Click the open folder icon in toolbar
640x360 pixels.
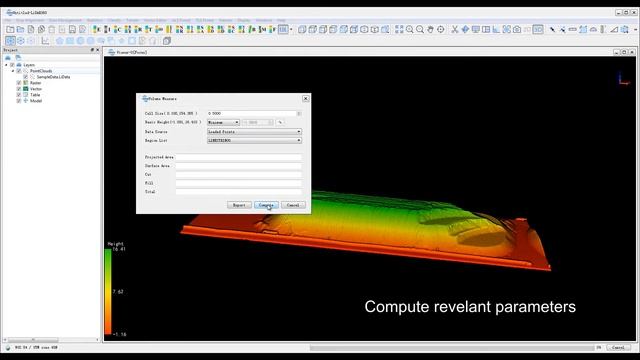[20, 29]
